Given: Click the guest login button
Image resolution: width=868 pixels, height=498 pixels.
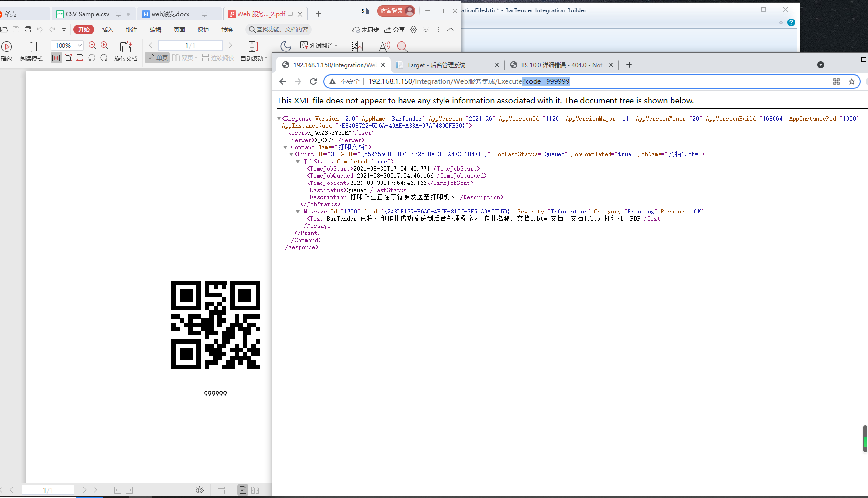Looking at the screenshot, I should coord(396,11).
